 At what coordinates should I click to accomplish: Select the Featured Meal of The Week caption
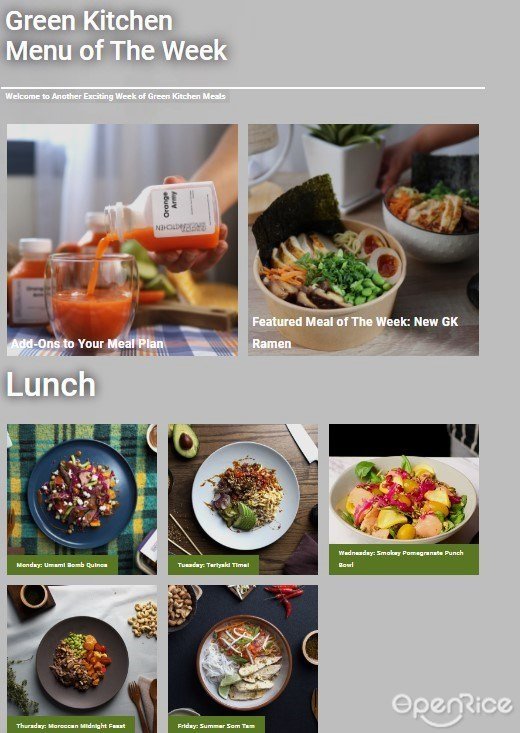click(355, 332)
